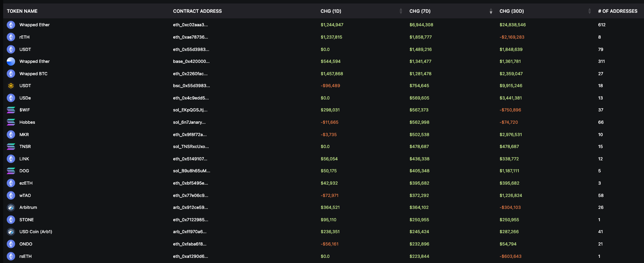
Task: Click the Ethereum icon beside wTAO
Action: point(11,195)
